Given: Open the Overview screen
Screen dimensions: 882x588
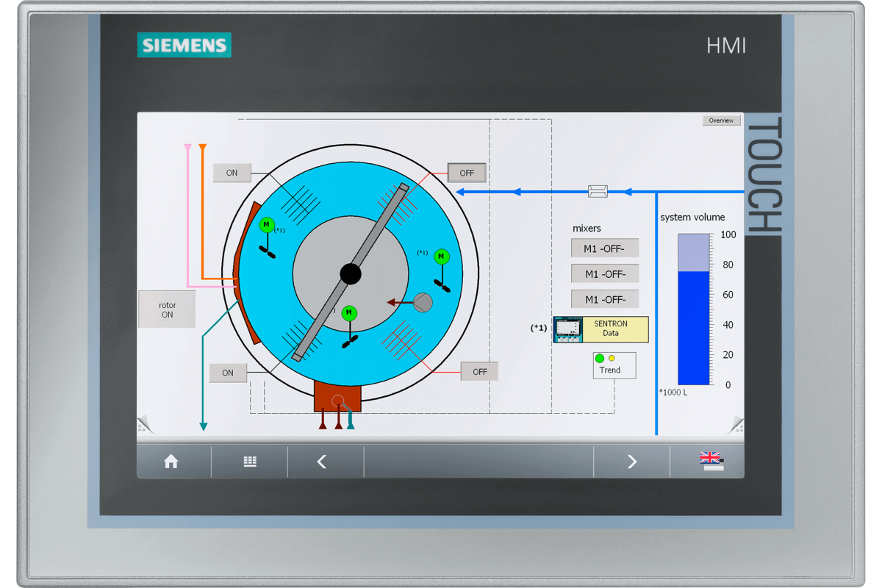Looking at the screenshot, I should click(x=720, y=121).
